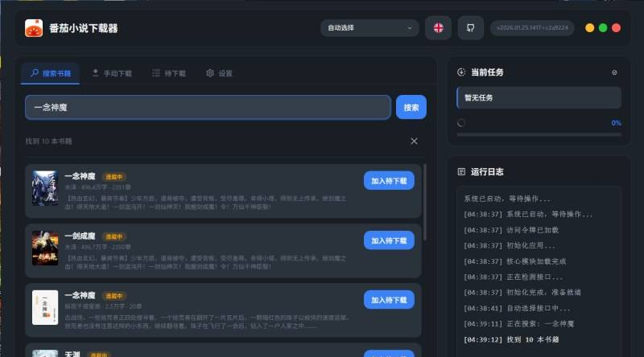This screenshot has width=644, height=357.
Task: Go to the 设置 tab
Action: coord(219,73)
